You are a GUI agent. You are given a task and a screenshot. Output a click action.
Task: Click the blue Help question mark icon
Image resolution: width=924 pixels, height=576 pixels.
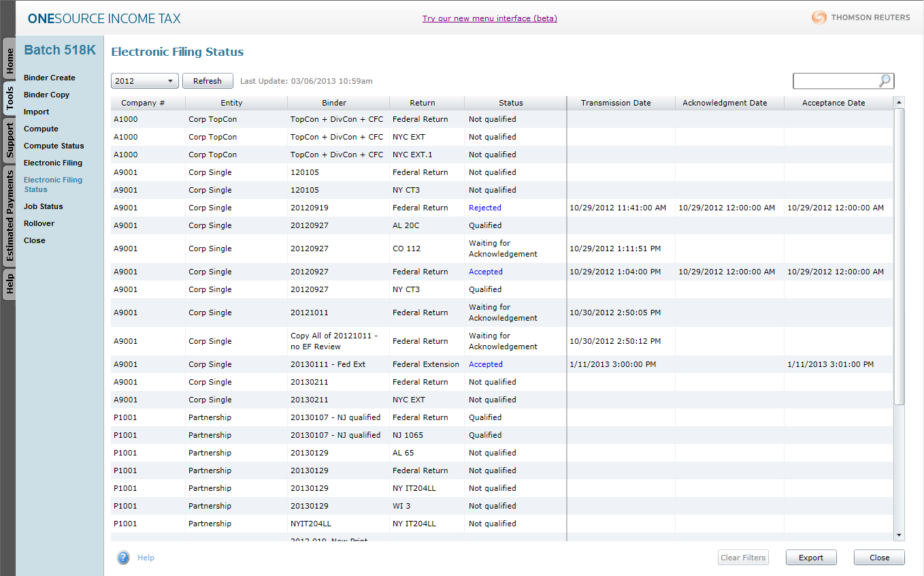pos(123,558)
